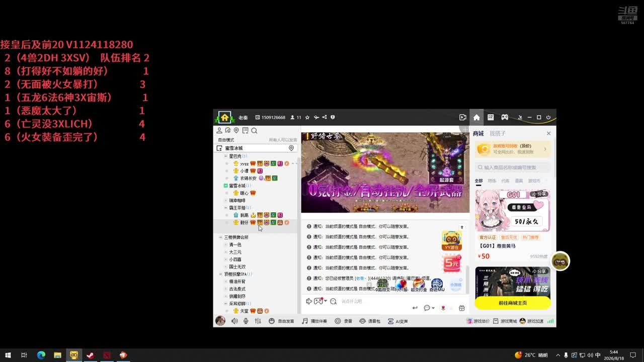Screen dimensions: 644x362
Task: Open the list panel icon in the title bar
Action: tap(491, 118)
